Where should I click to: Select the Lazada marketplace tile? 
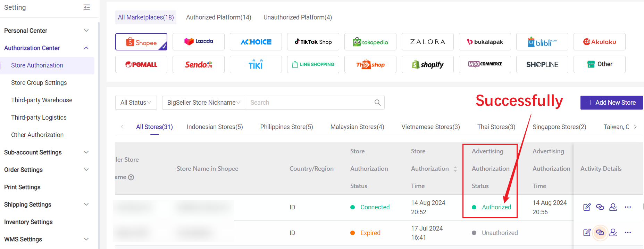pos(199,42)
